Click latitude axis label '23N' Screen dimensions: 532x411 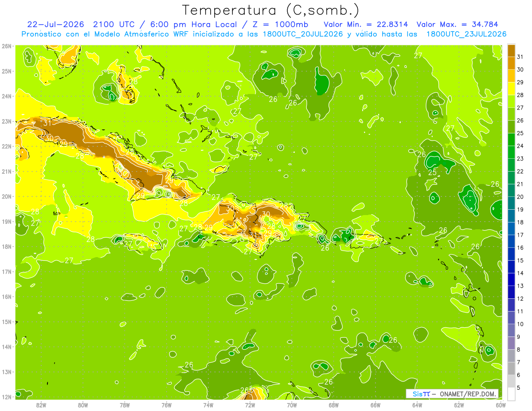click(7, 121)
